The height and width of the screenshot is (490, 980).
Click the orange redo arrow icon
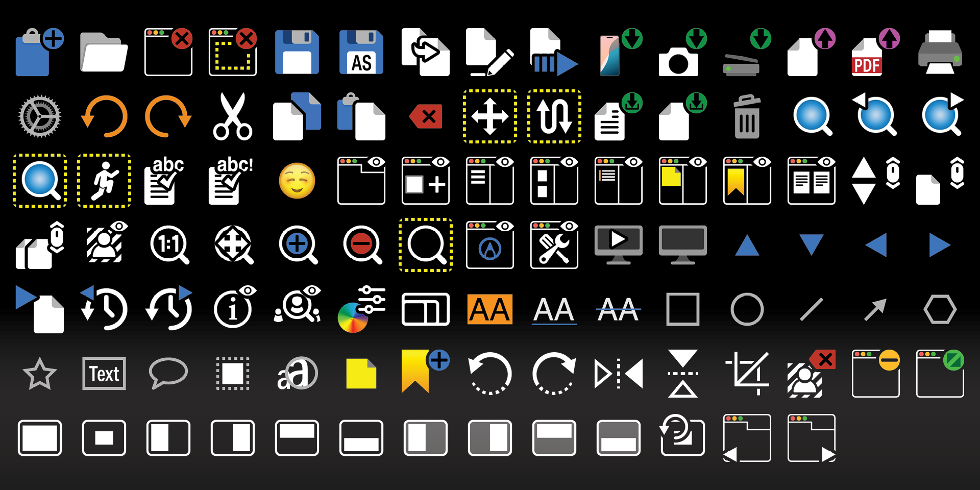pyautogui.click(x=168, y=116)
